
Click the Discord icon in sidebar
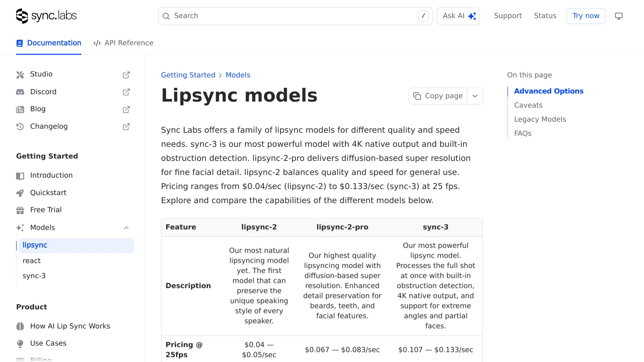(x=20, y=92)
